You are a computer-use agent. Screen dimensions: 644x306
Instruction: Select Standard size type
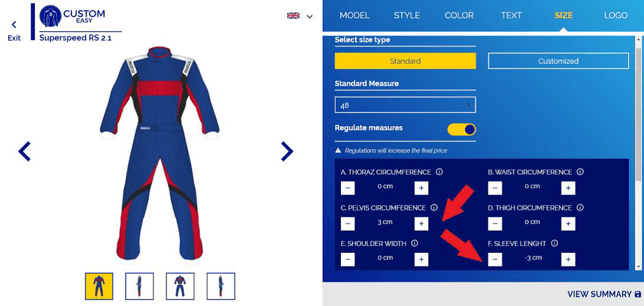click(405, 61)
